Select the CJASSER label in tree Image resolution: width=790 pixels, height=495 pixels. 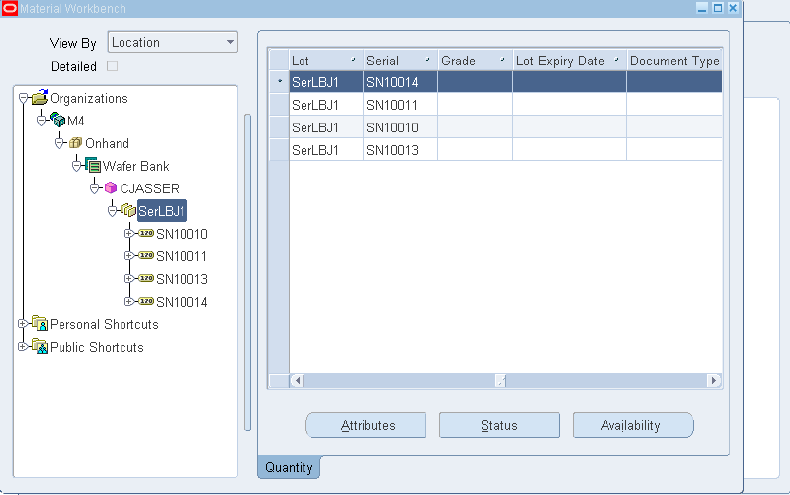[150, 189]
